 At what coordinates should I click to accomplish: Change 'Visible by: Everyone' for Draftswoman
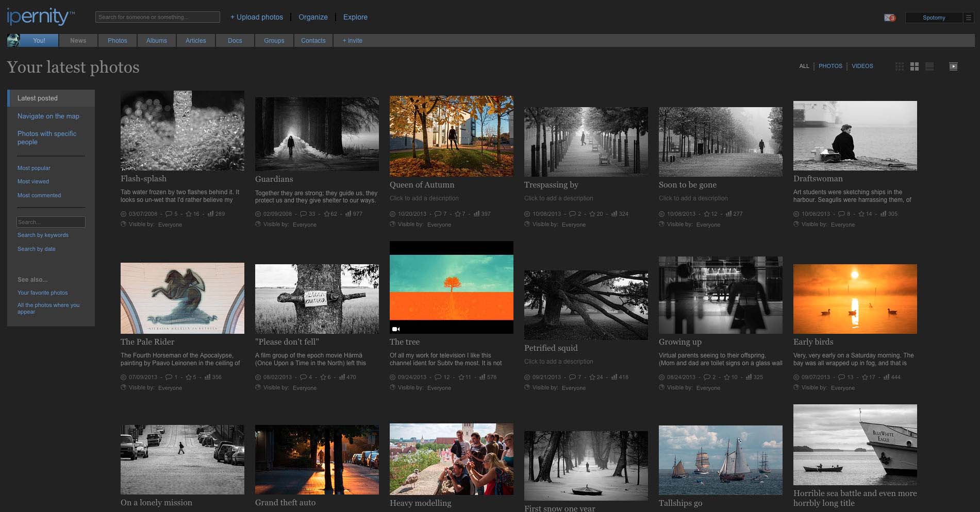click(842, 225)
